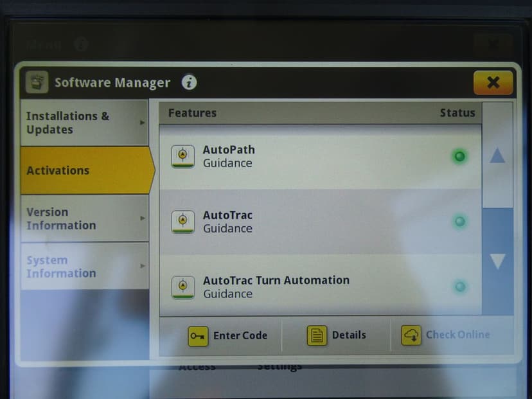Click the Details document icon
532x399 pixels.
[x=317, y=335]
